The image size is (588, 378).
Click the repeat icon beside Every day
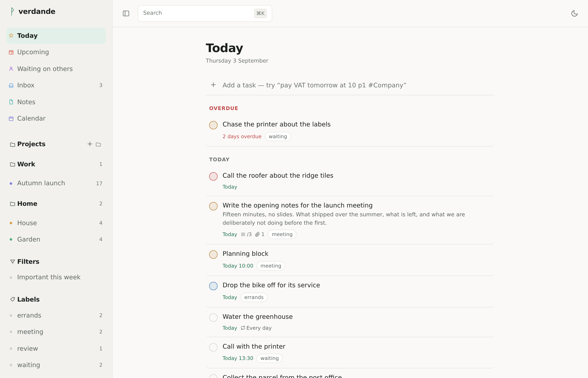243,328
